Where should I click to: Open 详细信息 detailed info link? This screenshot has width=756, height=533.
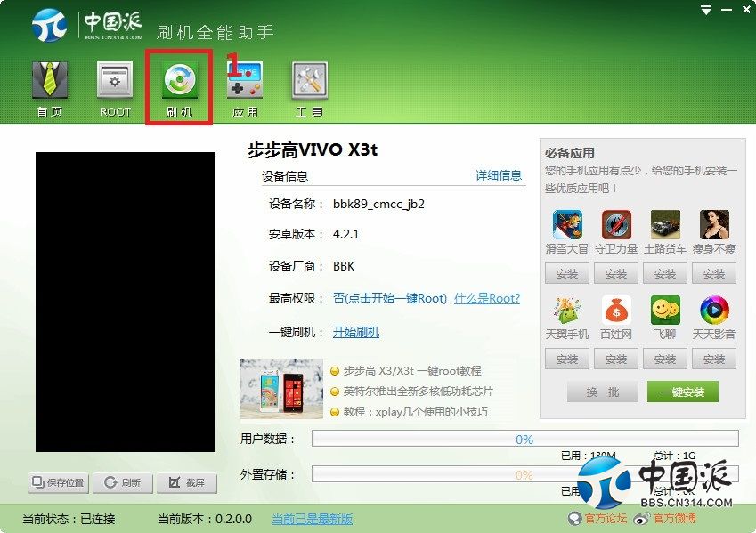[499, 175]
